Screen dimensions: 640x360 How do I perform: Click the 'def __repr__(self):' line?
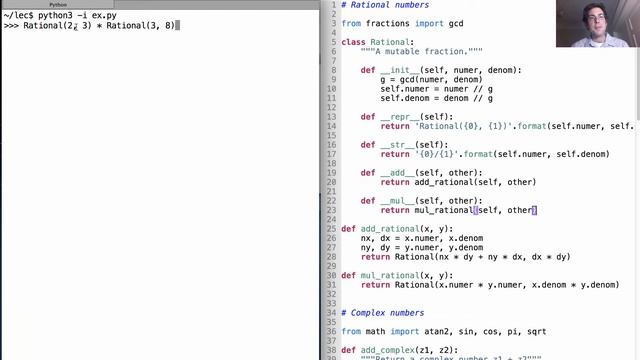tap(407, 117)
